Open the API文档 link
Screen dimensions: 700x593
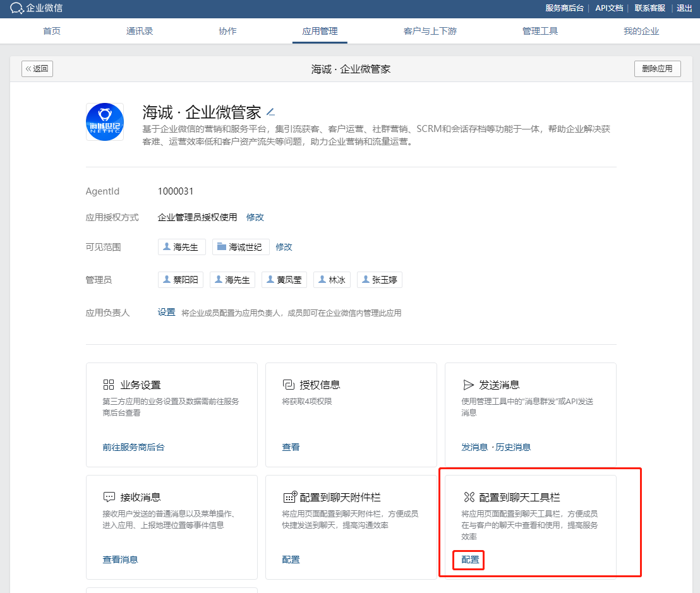pos(609,8)
